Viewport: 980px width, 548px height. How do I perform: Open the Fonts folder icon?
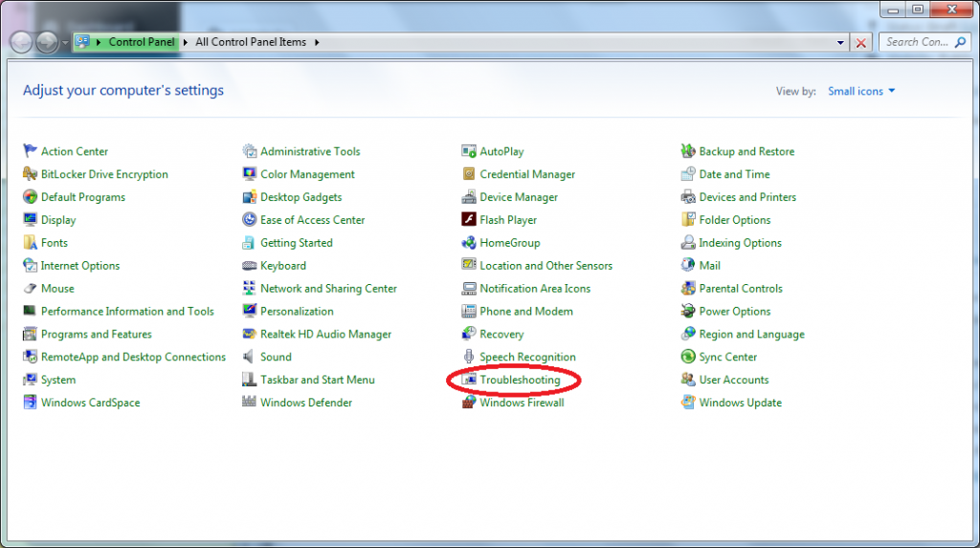coord(30,243)
